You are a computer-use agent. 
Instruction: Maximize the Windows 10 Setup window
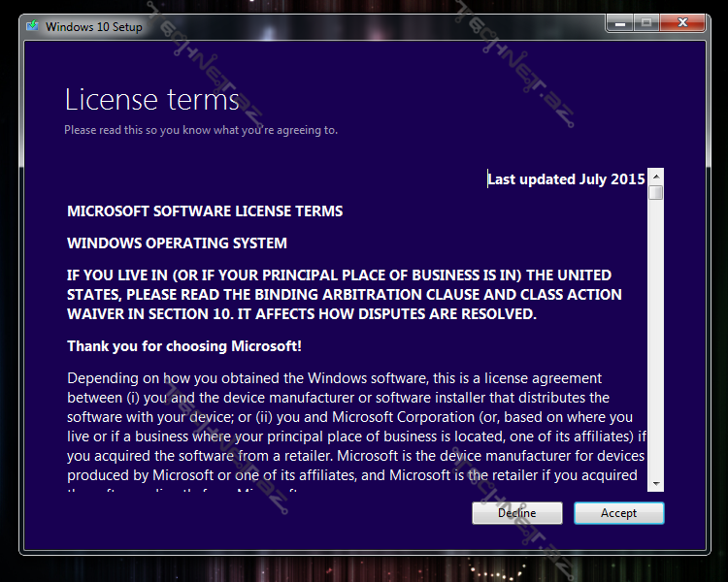point(645,23)
